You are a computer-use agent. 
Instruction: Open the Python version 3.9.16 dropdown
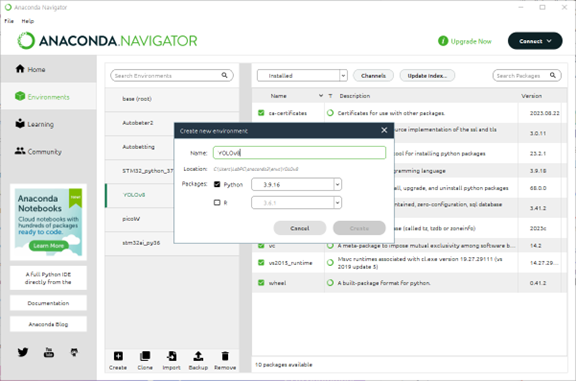(296, 184)
